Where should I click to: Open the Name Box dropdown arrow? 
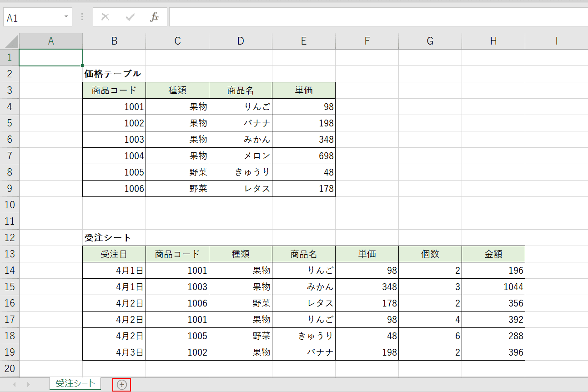click(66, 17)
